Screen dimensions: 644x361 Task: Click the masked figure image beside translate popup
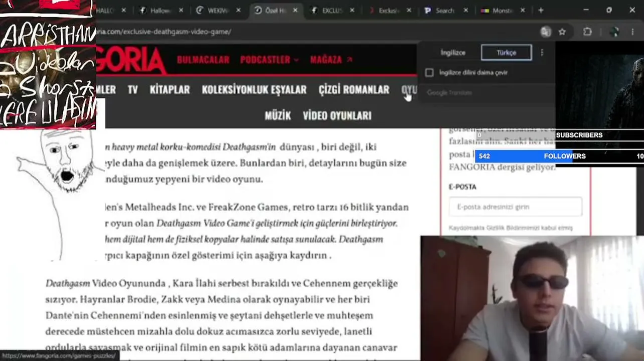tap(600, 86)
